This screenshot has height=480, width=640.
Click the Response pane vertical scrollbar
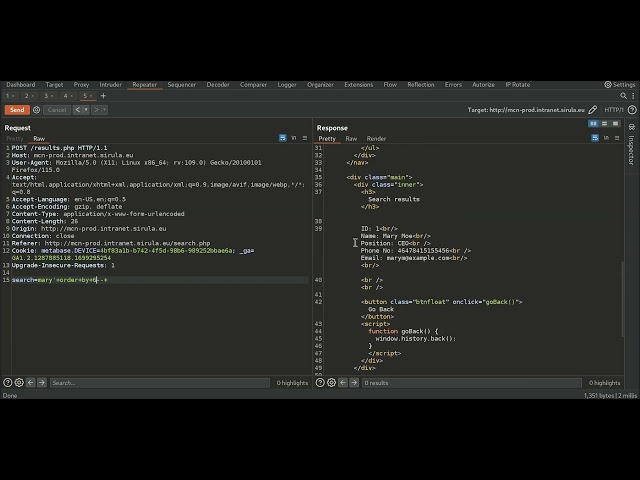pyautogui.click(x=622, y=299)
